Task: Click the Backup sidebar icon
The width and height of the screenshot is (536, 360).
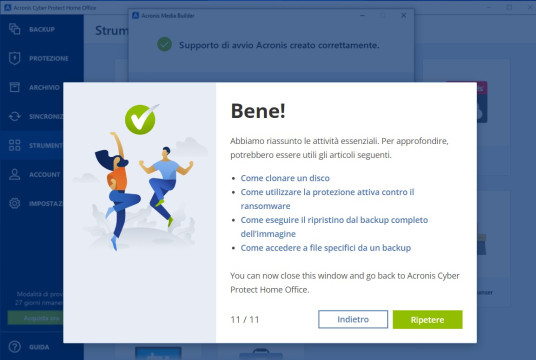Action: 14,29
